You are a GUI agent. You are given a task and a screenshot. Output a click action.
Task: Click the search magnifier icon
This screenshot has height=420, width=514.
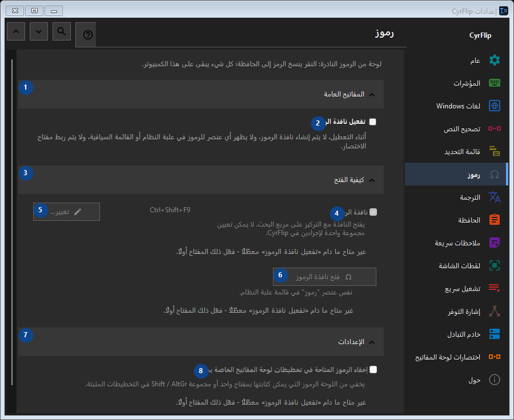[62, 31]
